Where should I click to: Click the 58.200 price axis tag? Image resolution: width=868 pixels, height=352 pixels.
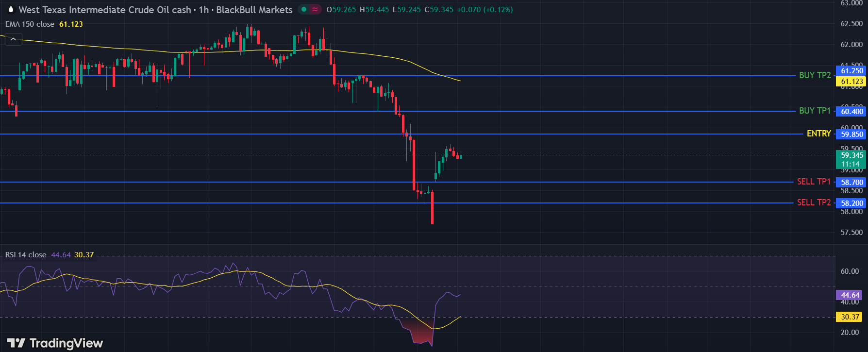(851, 203)
